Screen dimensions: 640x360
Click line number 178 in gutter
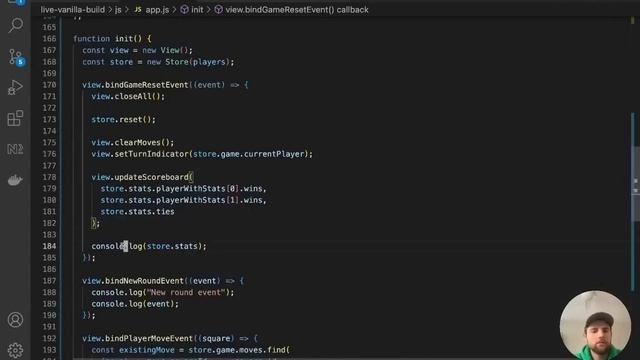(49, 177)
